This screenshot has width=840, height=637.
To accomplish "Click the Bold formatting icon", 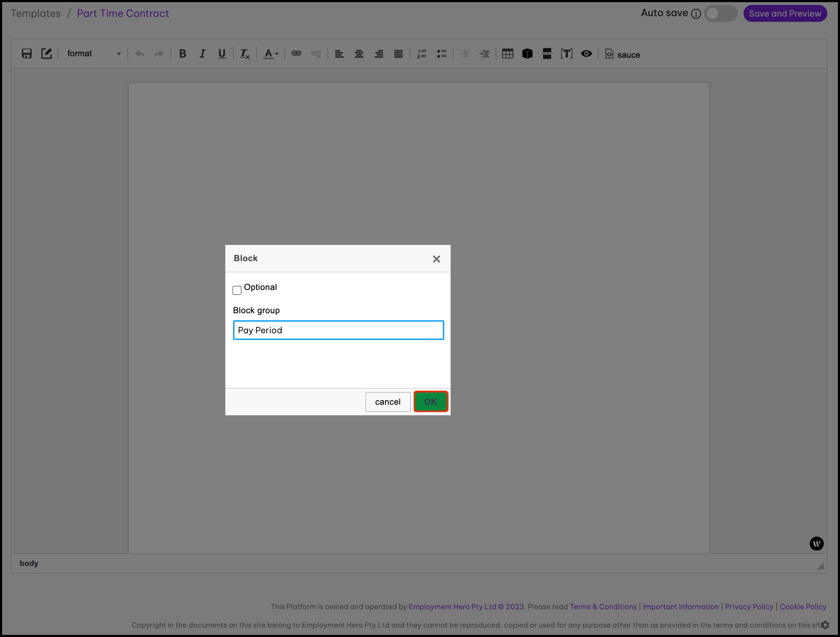I will 183,53.
